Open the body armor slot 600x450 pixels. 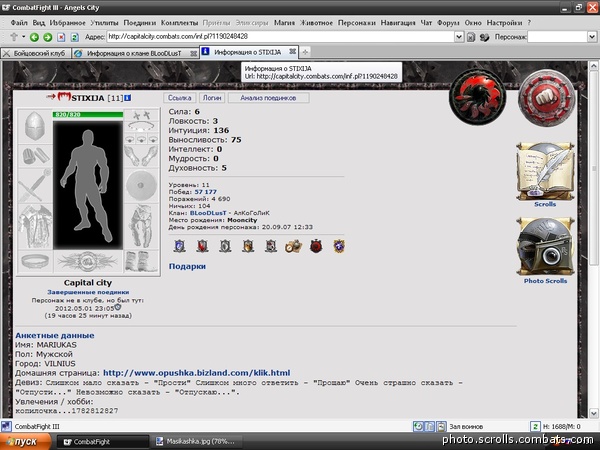click(35, 226)
